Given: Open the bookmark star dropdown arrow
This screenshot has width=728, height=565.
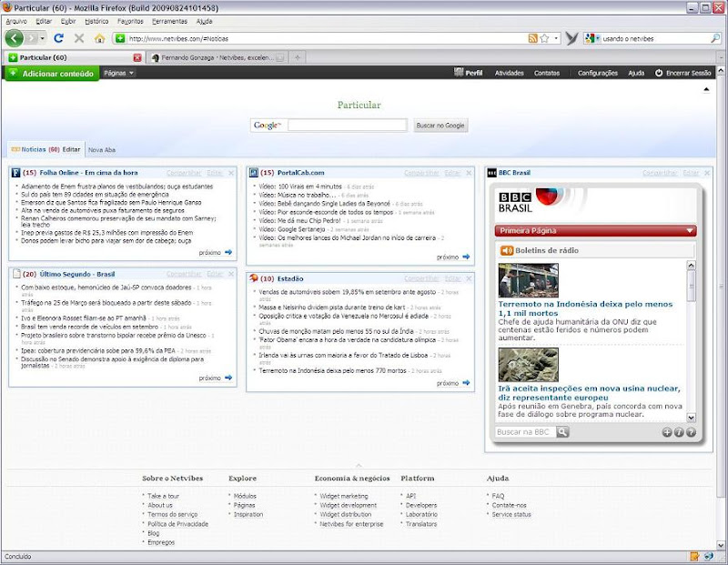Looking at the screenshot, I should 556,38.
